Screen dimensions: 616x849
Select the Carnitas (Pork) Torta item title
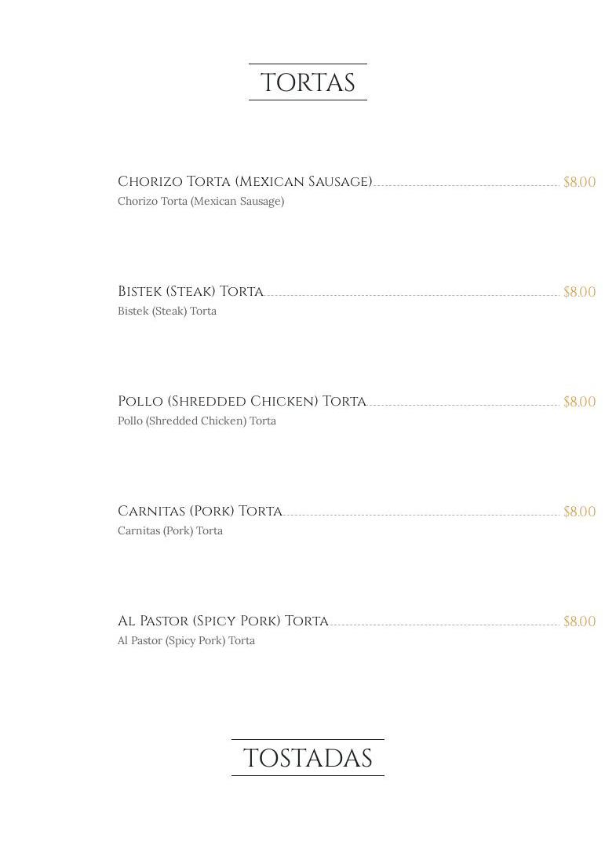[x=200, y=511]
